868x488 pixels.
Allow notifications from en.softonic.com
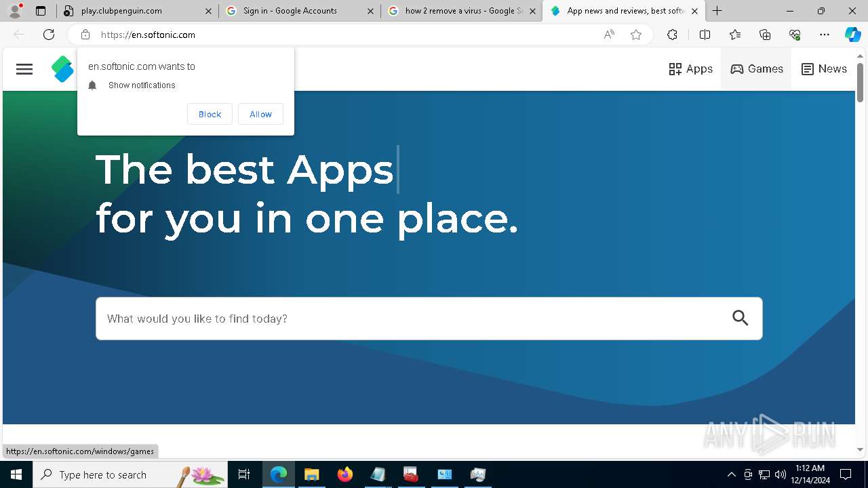click(260, 114)
